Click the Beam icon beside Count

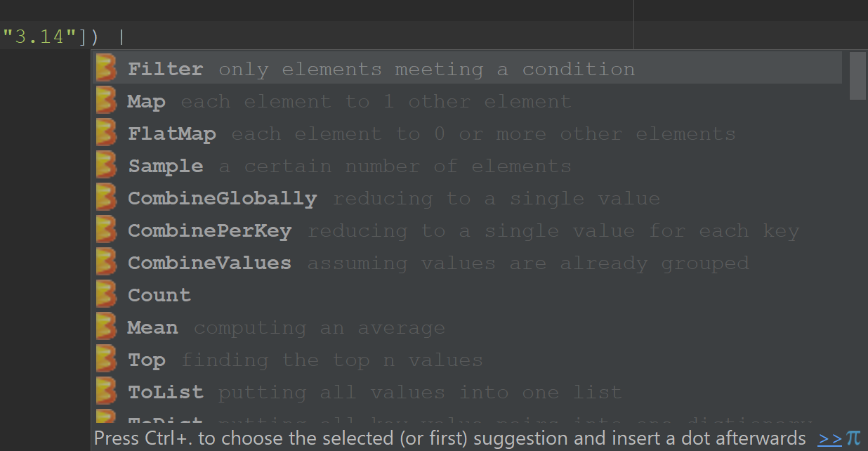[x=106, y=295]
